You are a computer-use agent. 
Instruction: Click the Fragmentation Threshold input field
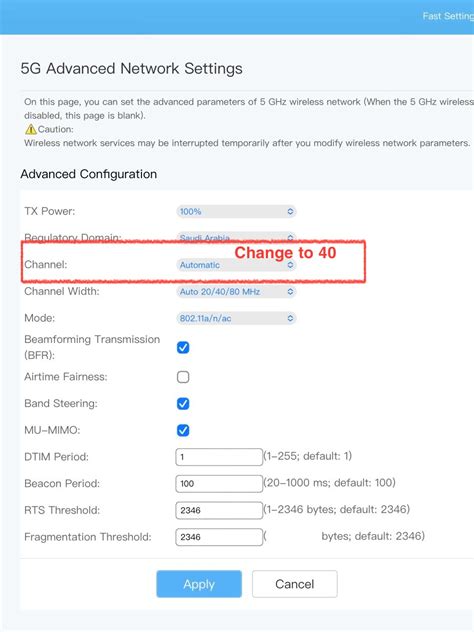219,537
